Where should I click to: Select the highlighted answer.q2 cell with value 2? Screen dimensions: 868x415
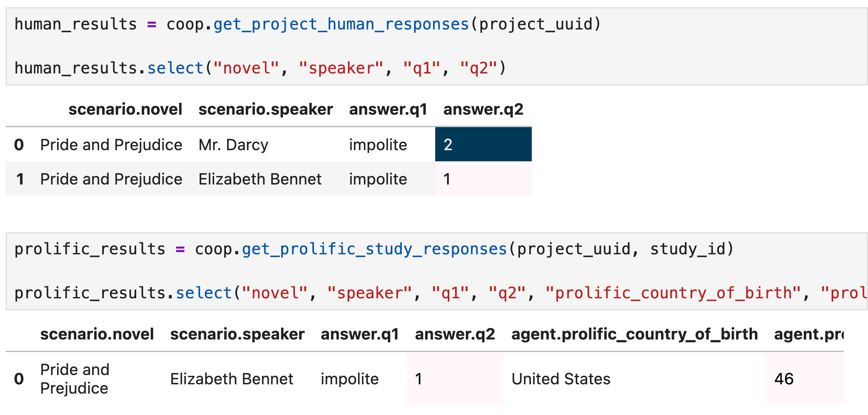pos(483,145)
